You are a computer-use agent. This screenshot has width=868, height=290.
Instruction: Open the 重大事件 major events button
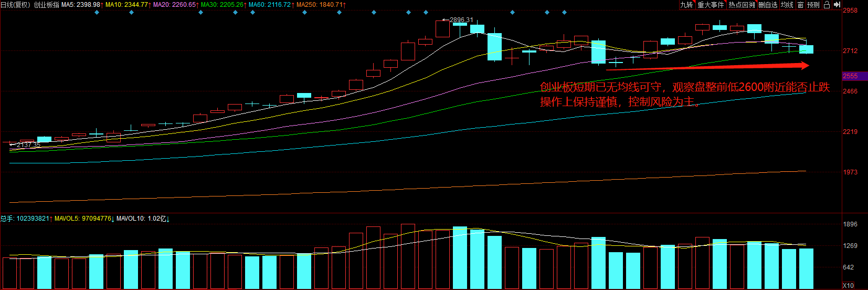pyautogui.click(x=711, y=5)
